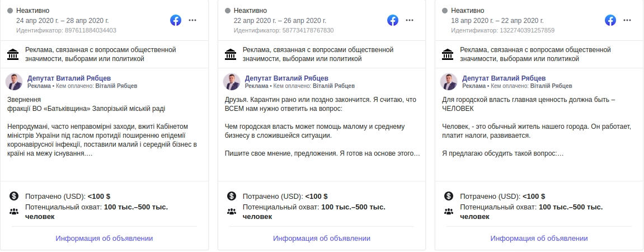Click the grey Неактивно status dot in the third card
The width and height of the screenshot is (644, 252).
click(x=445, y=11)
